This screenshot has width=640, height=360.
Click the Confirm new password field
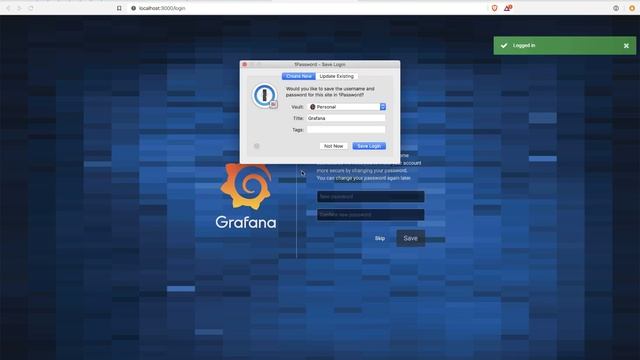(x=371, y=215)
